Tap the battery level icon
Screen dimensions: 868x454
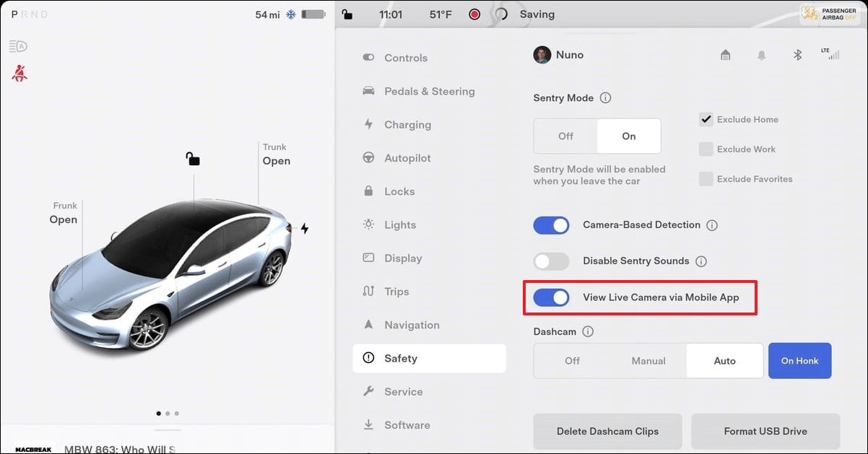coord(313,14)
